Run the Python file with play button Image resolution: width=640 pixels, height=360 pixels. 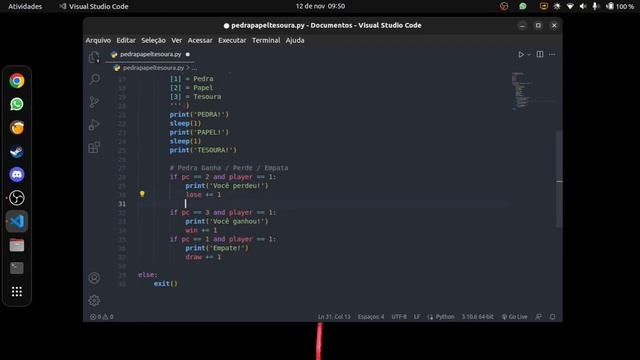(521, 54)
